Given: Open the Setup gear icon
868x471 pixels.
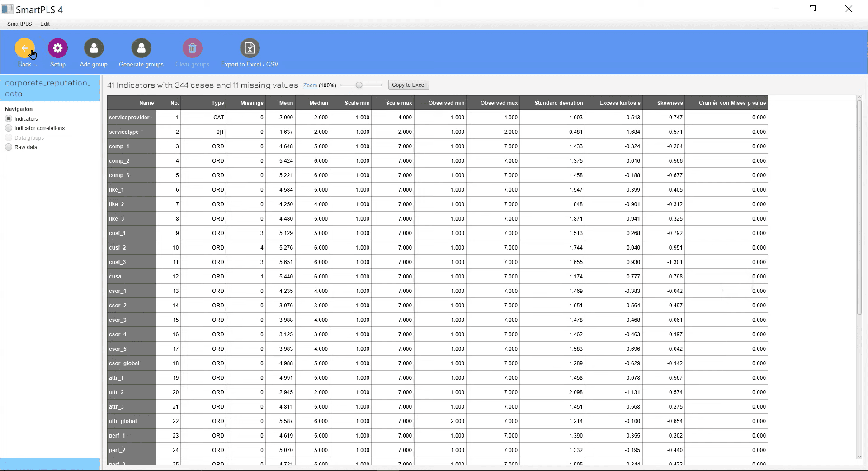Looking at the screenshot, I should [x=58, y=48].
